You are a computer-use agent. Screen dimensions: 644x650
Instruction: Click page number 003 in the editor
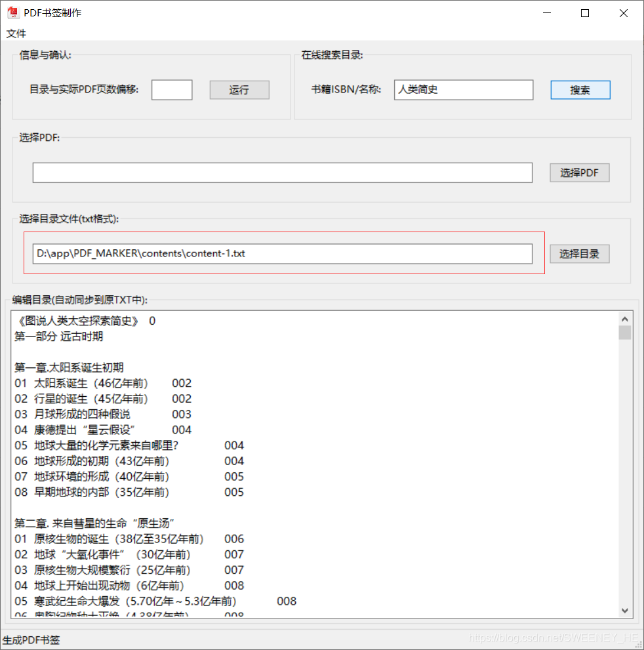point(182,414)
